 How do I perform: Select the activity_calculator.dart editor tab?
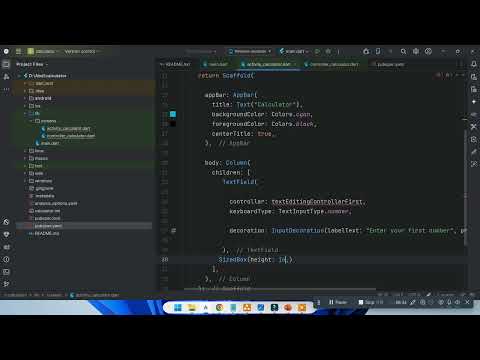(269, 64)
